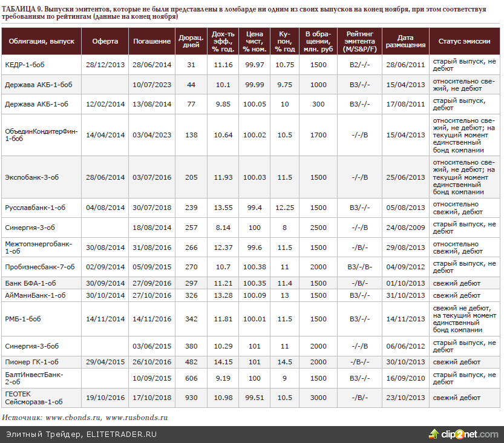Screen dimensions: 504x443
Task: Click the АйМаниБанк-1-об bond name
Action: pyautogui.click(x=35, y=295)
